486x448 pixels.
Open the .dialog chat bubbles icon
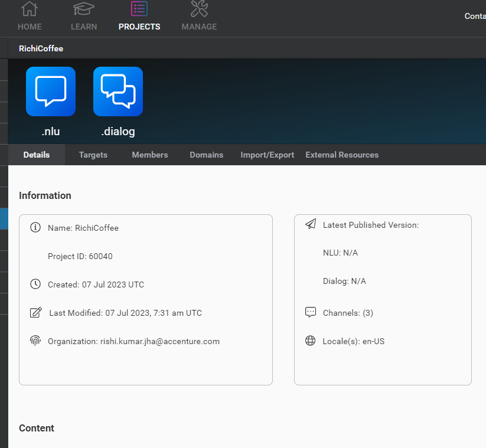click(118, 91)
